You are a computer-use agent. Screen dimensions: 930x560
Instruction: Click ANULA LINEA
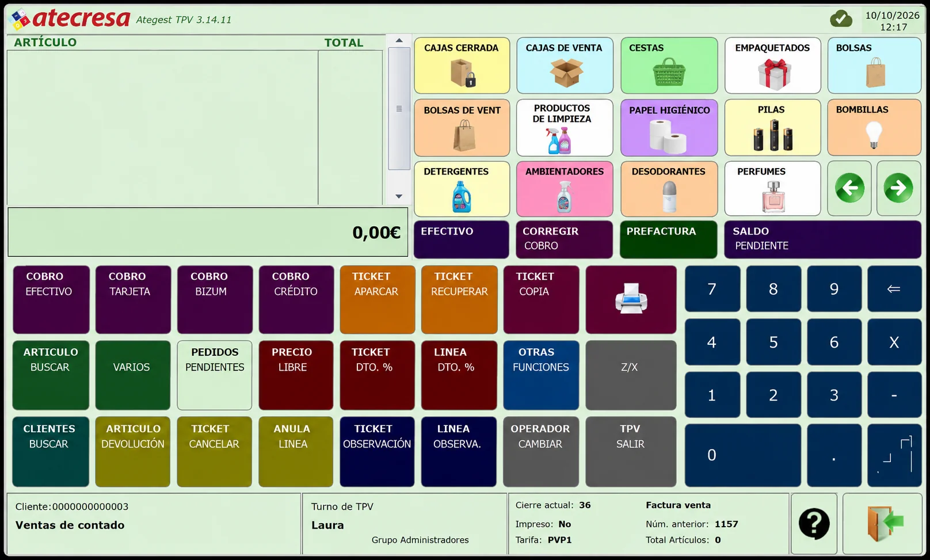296,452
